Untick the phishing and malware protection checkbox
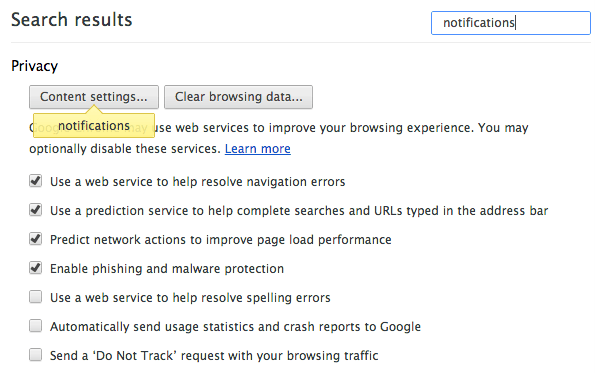Viewport: 595px width, 373px height. (36, 268)
